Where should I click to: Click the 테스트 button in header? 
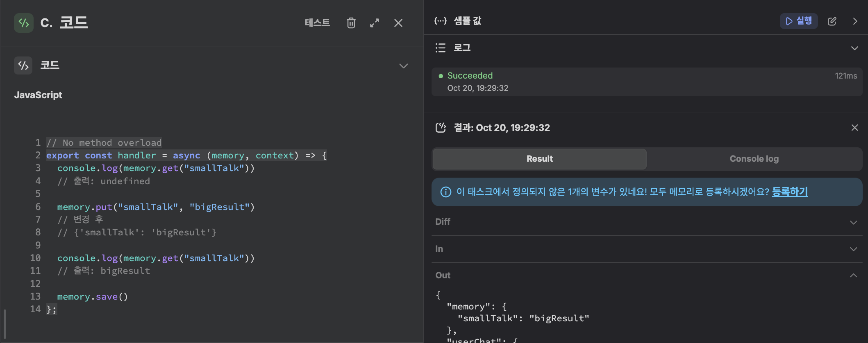click(x=317, y=23)
